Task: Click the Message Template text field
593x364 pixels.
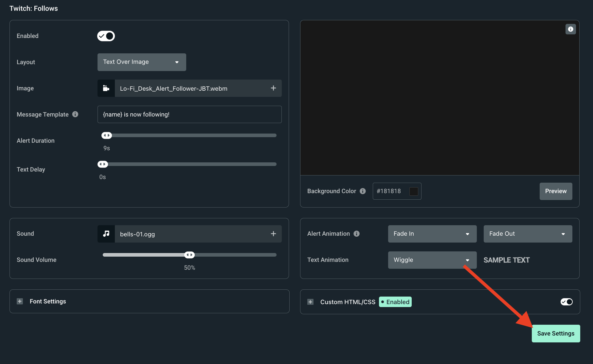Action: pyautogui.click(x=189, y=115)
